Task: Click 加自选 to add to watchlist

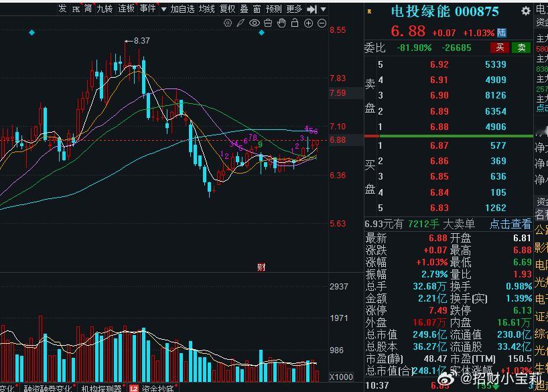Action: 182,9
